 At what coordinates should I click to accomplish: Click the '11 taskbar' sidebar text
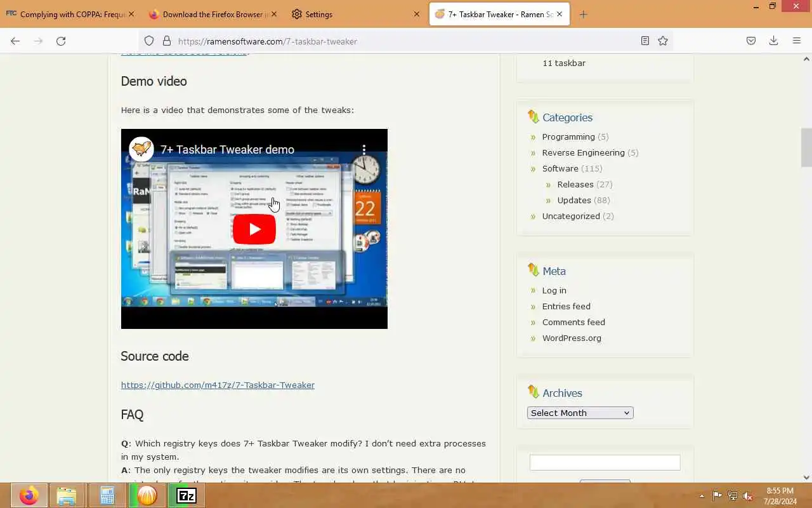tap(564, 63)
